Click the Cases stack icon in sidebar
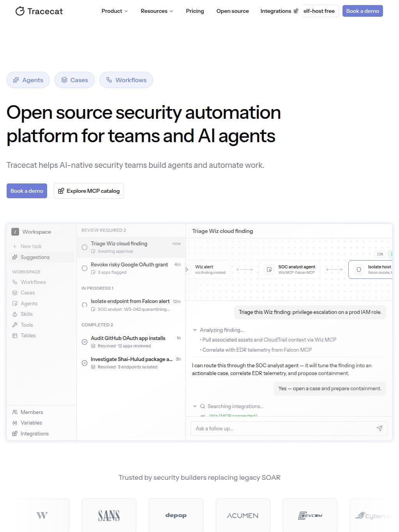The width and height of the screenshot is (399, 532). 15,292
